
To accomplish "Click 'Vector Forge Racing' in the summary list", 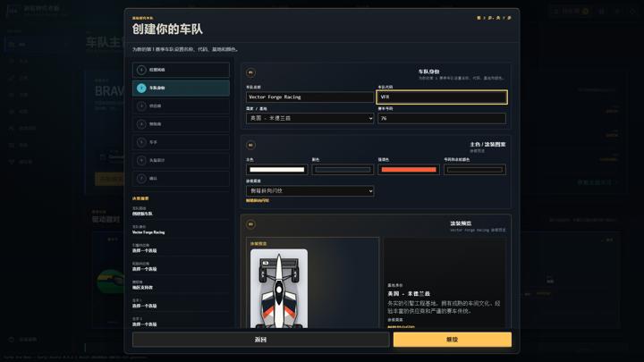I will 148,232.
